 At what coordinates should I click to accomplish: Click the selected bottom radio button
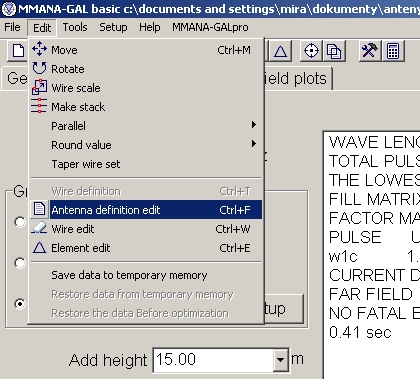pos(20,304)
